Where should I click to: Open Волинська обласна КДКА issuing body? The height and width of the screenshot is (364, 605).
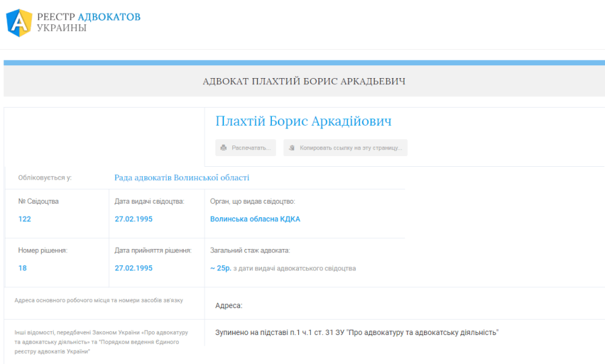click(x=255, y=219)
